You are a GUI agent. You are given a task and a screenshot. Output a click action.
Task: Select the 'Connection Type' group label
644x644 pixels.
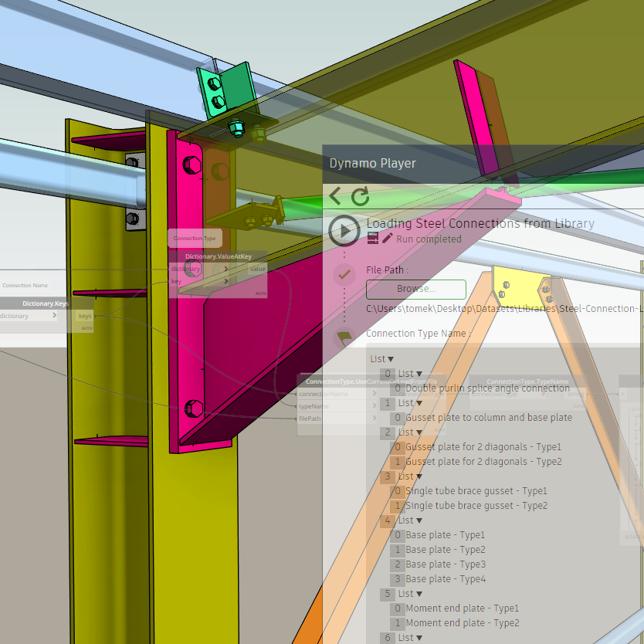pyautogui.click(x=195, y=238)
